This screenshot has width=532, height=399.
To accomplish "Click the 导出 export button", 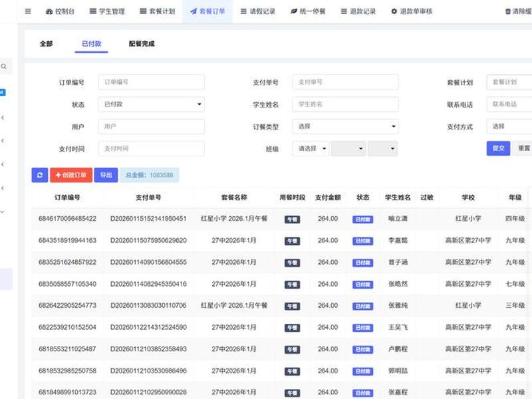I will (x=106, y=175).
